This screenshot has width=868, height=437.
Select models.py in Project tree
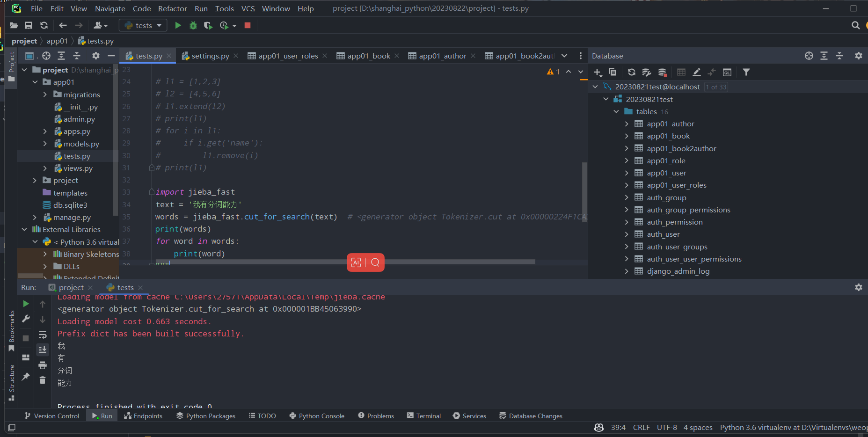point(81,144)
